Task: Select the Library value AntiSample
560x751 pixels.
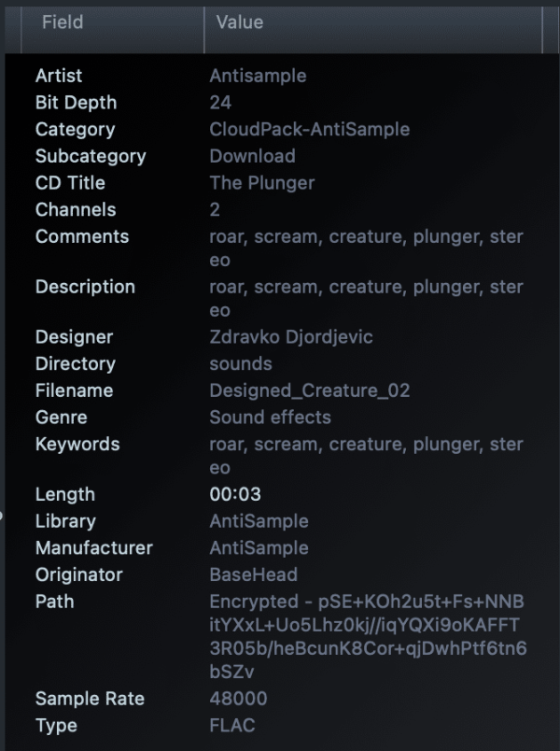Action: coord(255,521)
